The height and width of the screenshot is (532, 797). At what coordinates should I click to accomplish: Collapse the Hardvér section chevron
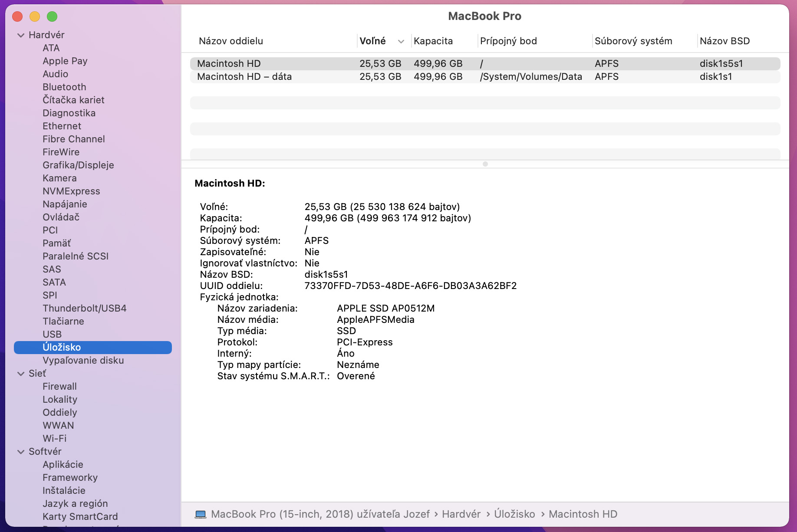[x=20, y=35]
